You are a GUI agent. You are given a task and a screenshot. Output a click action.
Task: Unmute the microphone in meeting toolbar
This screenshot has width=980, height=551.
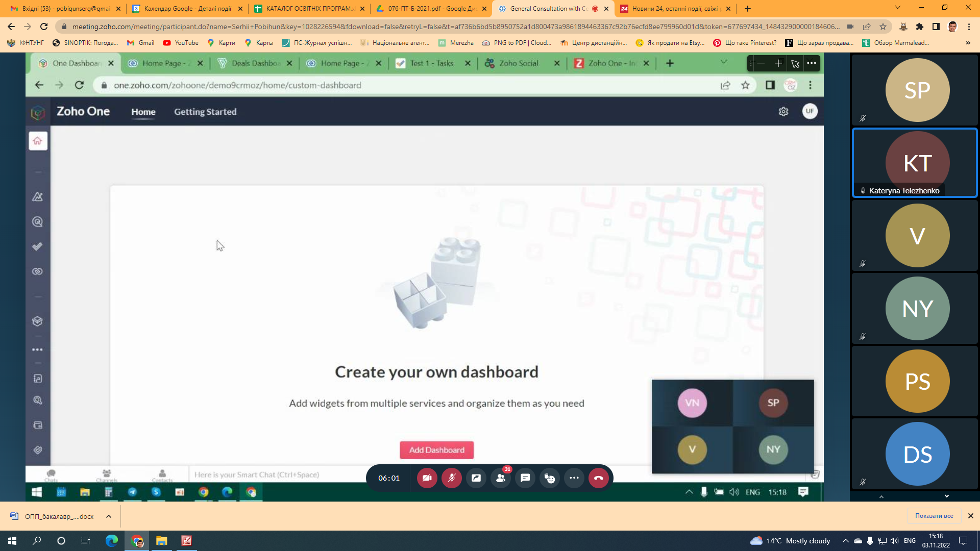(x=451, y=478)
